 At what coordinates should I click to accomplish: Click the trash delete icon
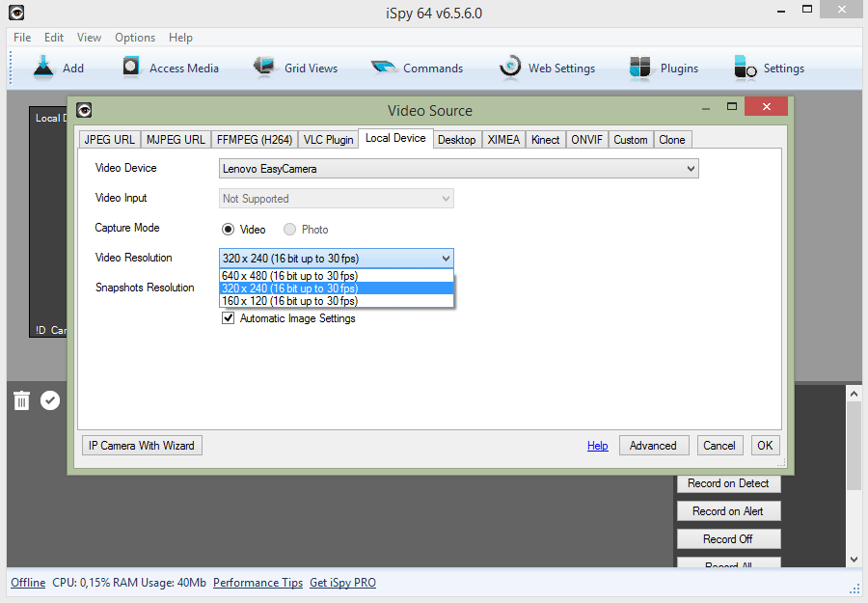(21, 400)
